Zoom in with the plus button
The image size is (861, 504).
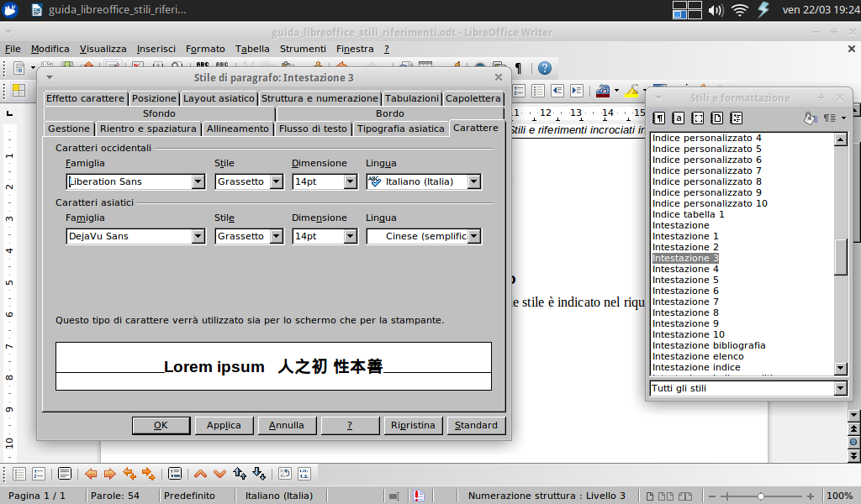pyautogui.click(x=811, y=496)
